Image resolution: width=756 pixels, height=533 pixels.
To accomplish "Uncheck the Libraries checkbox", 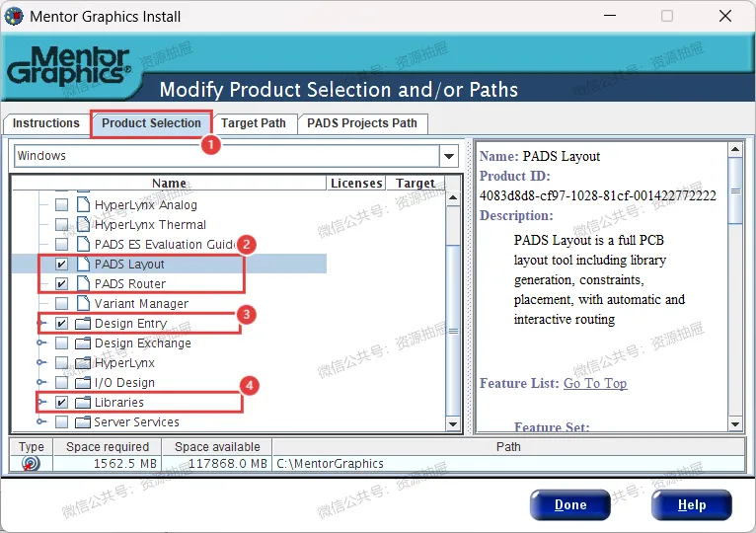I will click(62, 403).
